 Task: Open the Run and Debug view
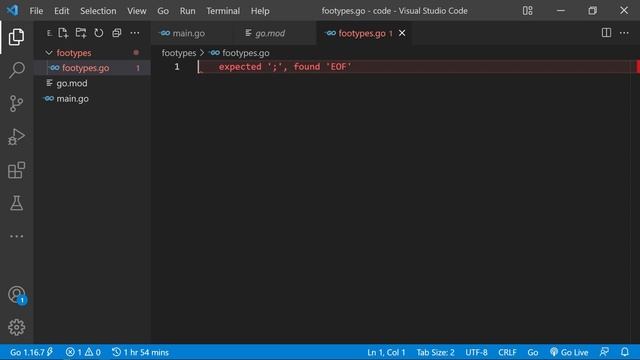coord(16,137)
